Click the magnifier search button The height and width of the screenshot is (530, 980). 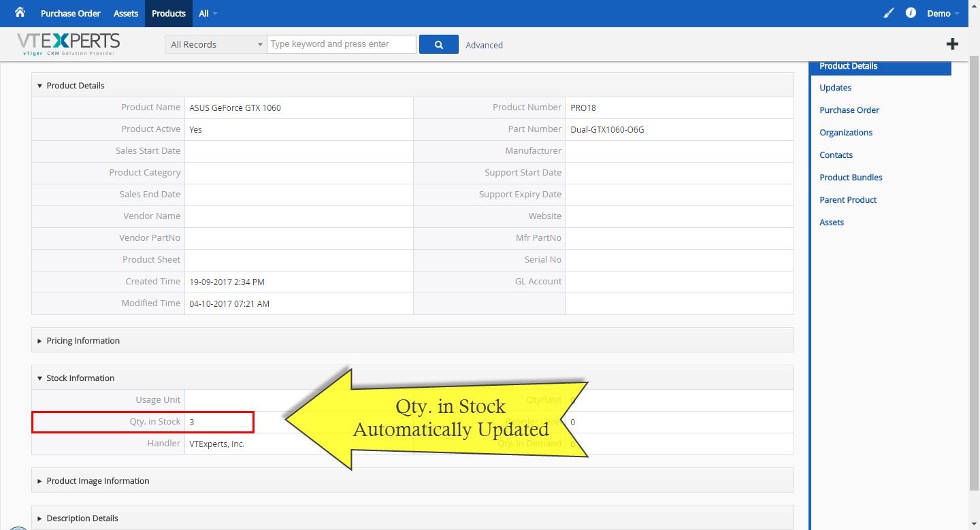click(439, 44)
